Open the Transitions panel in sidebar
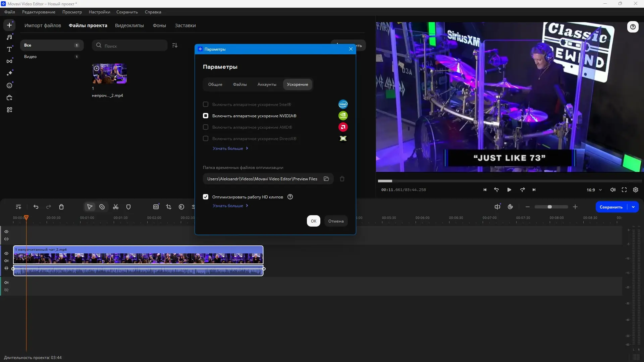The height and width of the screenshot is (362, 644). [x=9, y=61]
